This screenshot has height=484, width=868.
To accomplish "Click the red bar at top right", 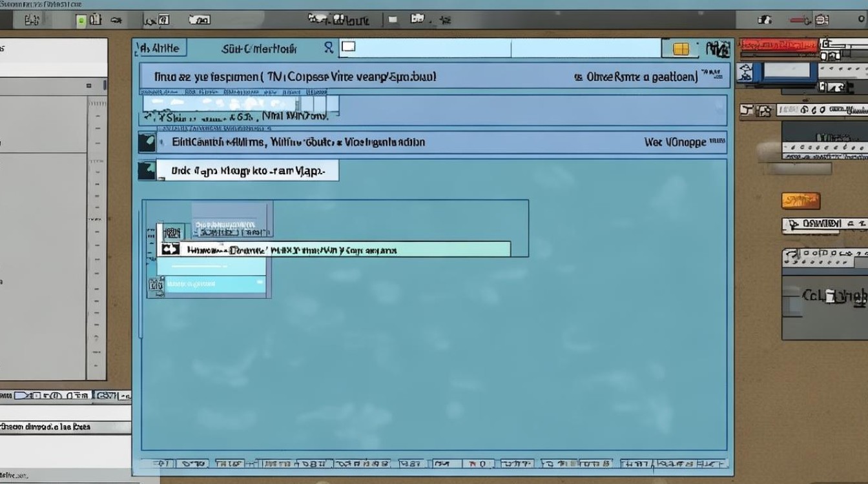I will click(779, 45).
